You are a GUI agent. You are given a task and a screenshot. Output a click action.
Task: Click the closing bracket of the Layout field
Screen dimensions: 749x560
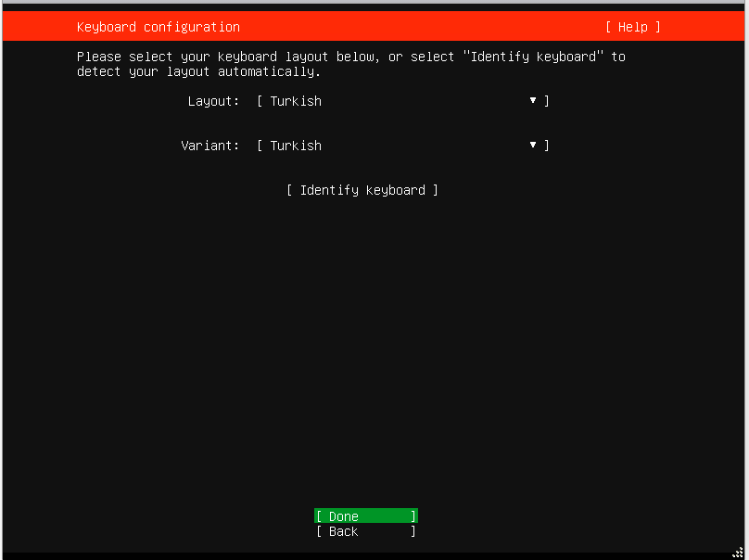[547, 101]
